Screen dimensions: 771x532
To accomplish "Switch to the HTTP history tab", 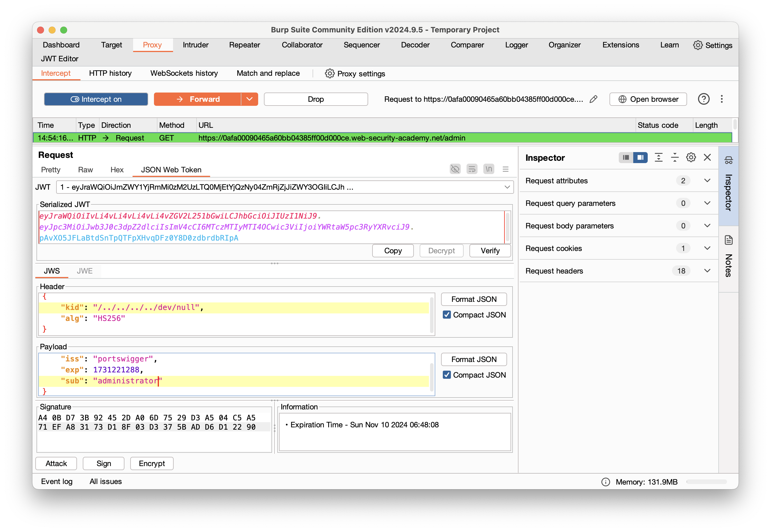I will pos(110,73).
